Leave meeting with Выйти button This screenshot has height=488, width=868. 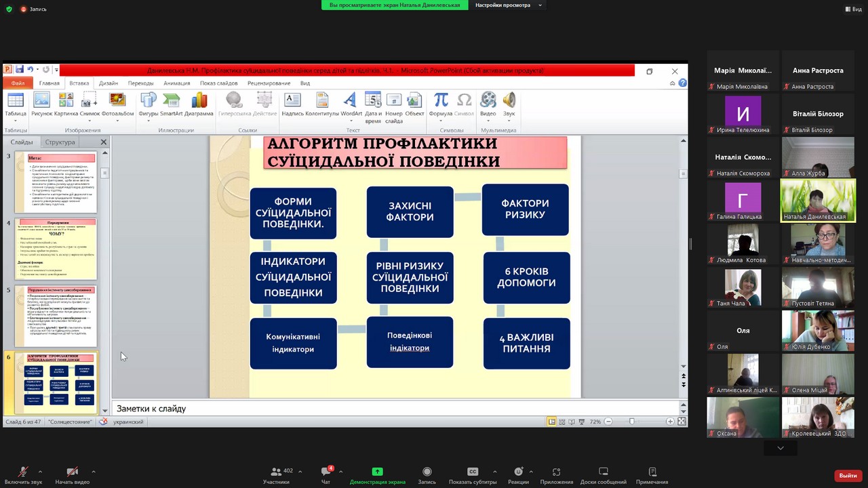click(x=848, y=476)
